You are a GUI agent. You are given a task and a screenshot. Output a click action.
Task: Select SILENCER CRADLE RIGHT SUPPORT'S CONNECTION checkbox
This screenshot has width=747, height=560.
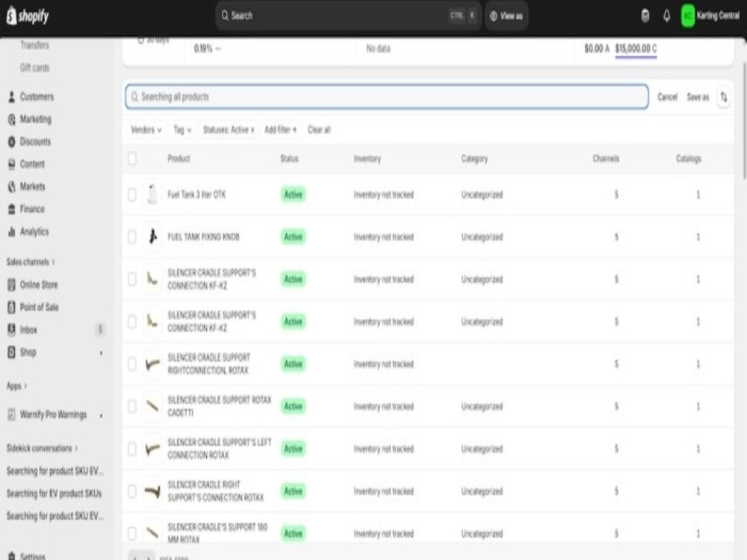pyautogui.click(x=132, y=491)
